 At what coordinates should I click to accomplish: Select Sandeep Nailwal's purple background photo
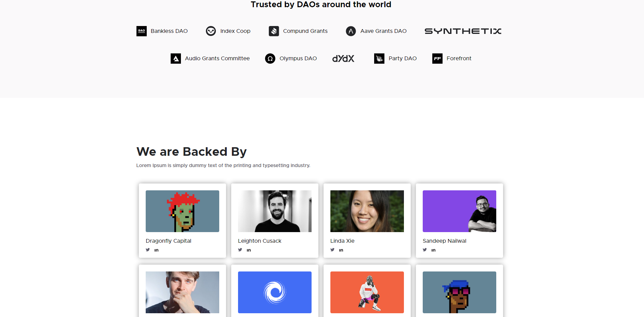[459, 211]
